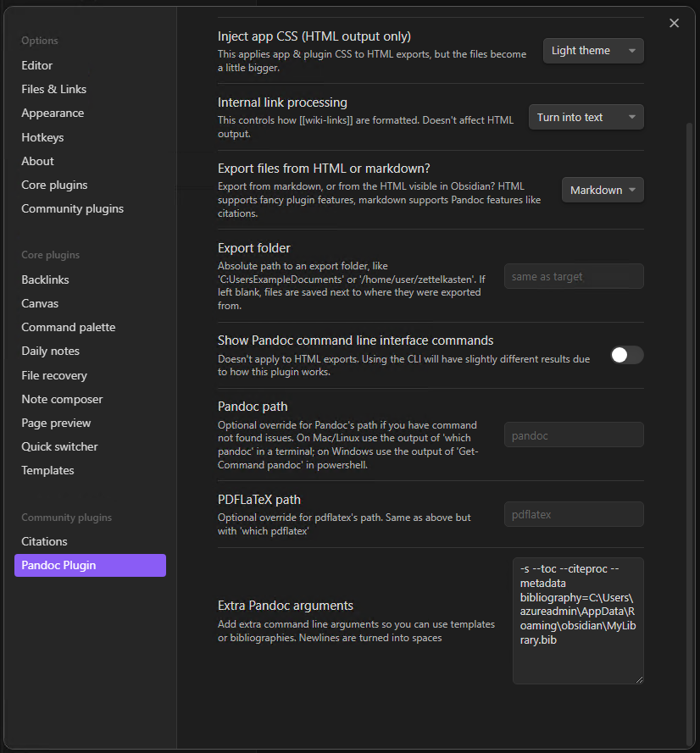Click the Internal link processing heading

[x=282, y=102]
